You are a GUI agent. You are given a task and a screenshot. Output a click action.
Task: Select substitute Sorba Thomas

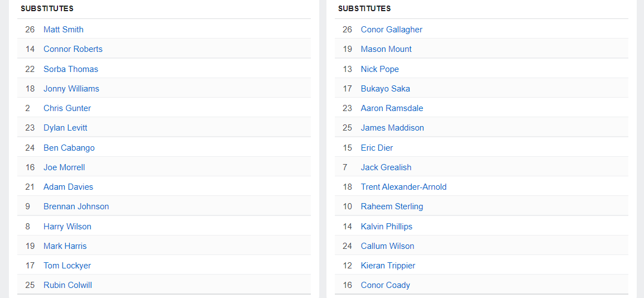tap(70, 69)
